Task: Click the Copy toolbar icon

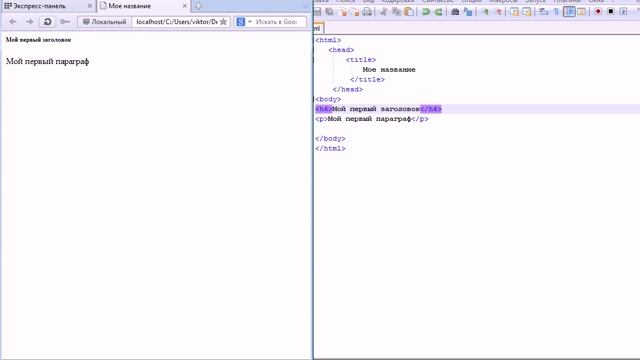Action: [x=396, y=12]
